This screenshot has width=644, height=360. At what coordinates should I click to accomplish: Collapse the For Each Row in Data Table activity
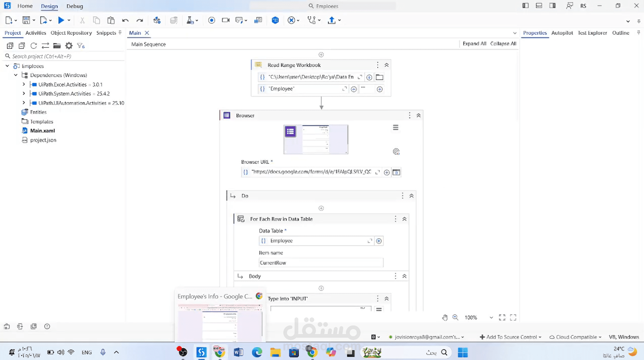click(x=404, y=219)
